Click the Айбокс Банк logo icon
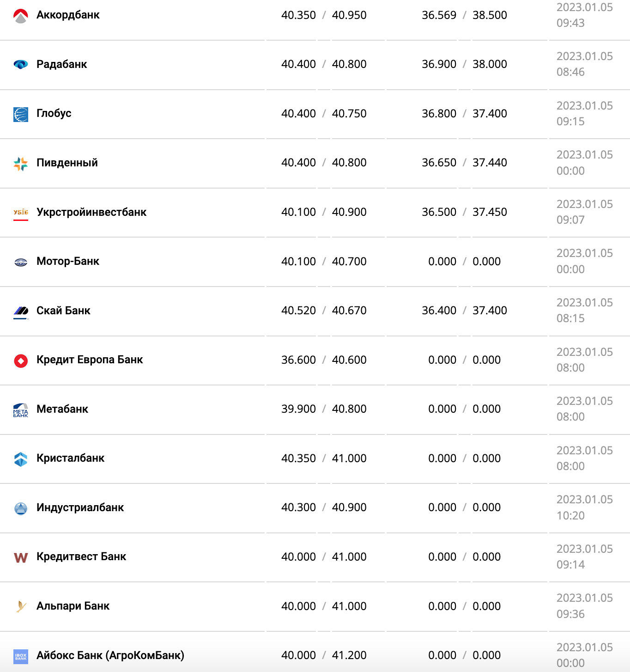 click(21, 656)
